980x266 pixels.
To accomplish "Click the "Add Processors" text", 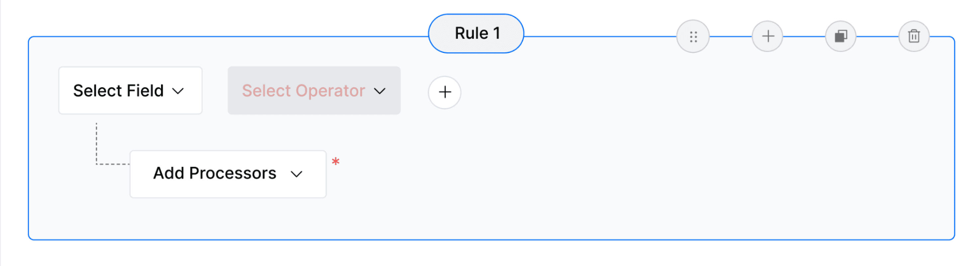I will [x=214, y=173].
